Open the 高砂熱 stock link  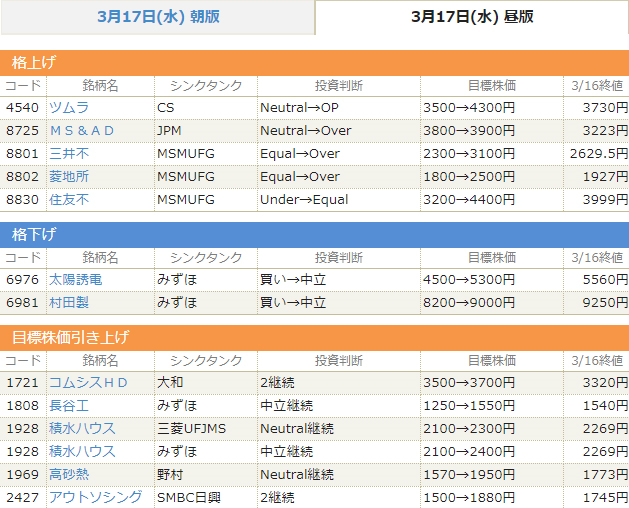tap(69, 475)
